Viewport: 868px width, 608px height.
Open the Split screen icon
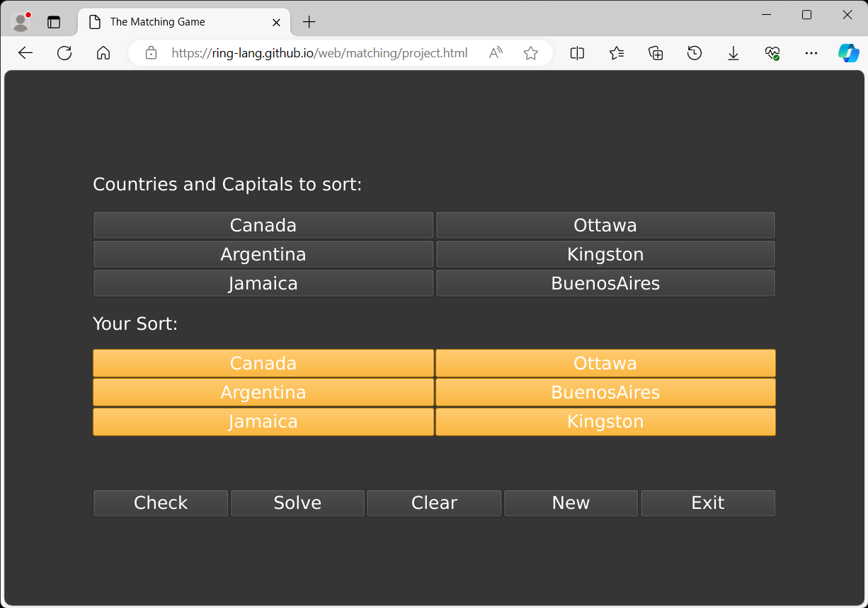click(x=578, y=53)
